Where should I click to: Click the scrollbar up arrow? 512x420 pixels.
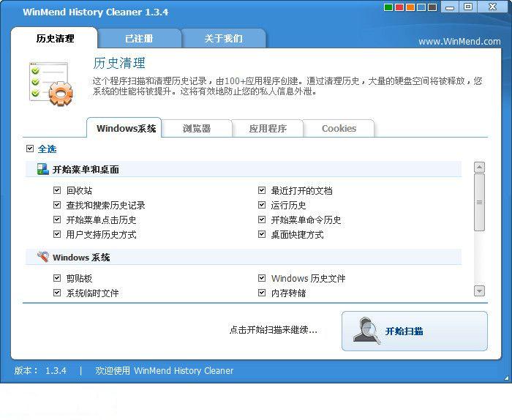pyautogui.click(x=479, y=168)
